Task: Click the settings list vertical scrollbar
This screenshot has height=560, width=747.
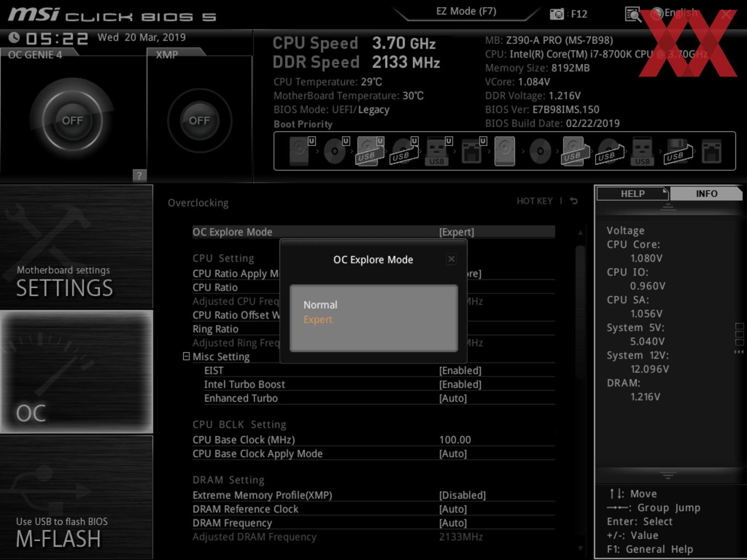Action: coord(580,313)
